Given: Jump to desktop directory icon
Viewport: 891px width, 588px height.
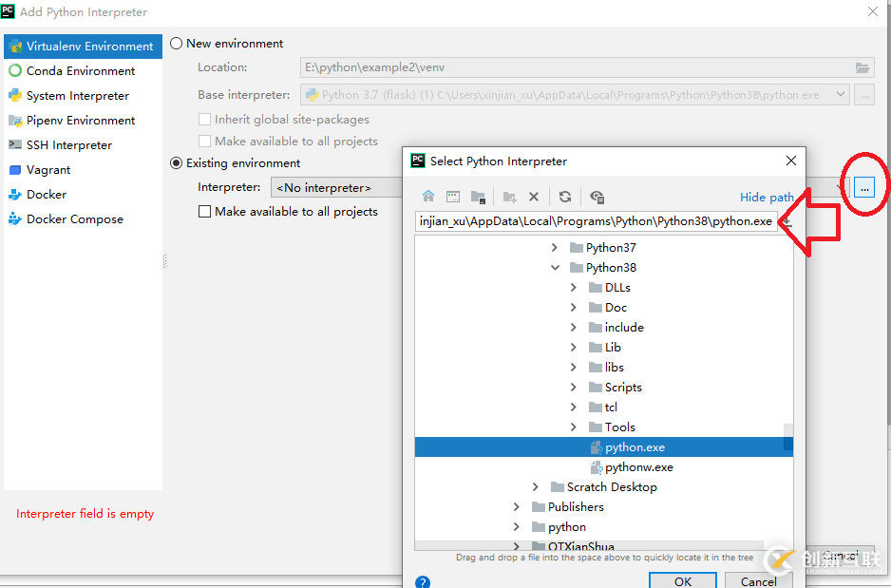Looking at the screenshot, I should pos(453,197).
